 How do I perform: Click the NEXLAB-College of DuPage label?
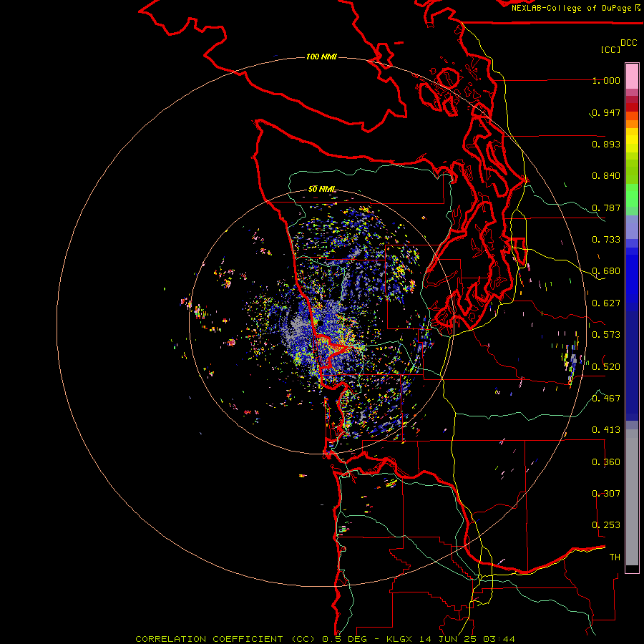point(571,8)
